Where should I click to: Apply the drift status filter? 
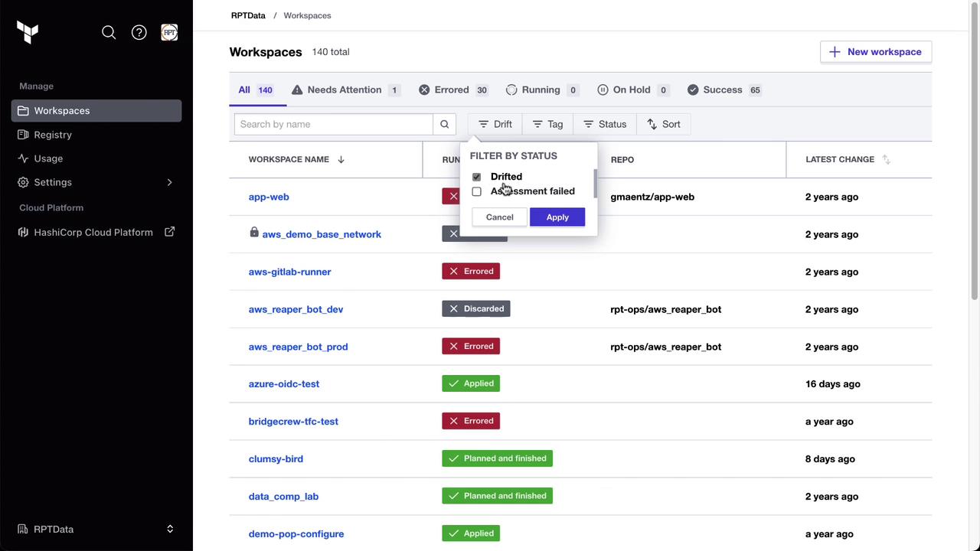[557, 217]
